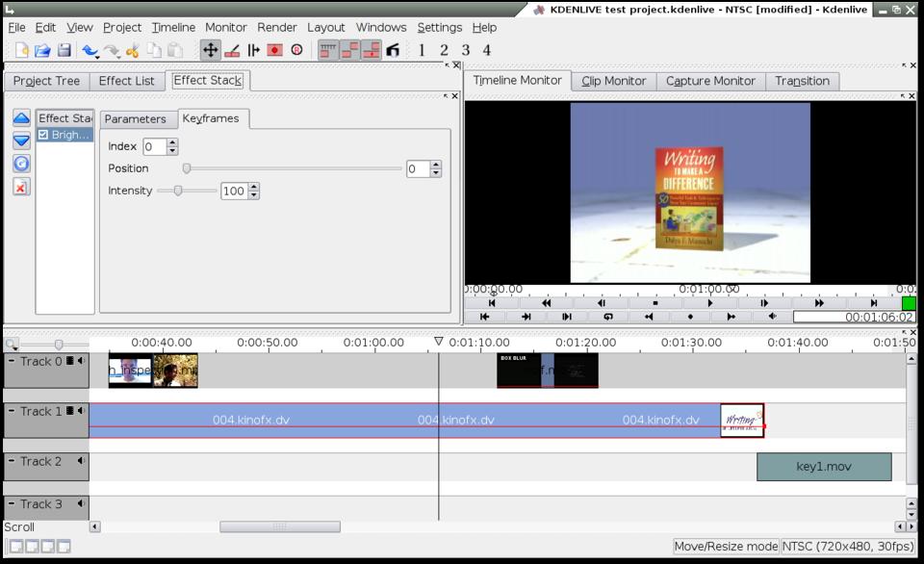Click the Save project floppy icon
The image size is (924, 564).
(x=64, y=50)
